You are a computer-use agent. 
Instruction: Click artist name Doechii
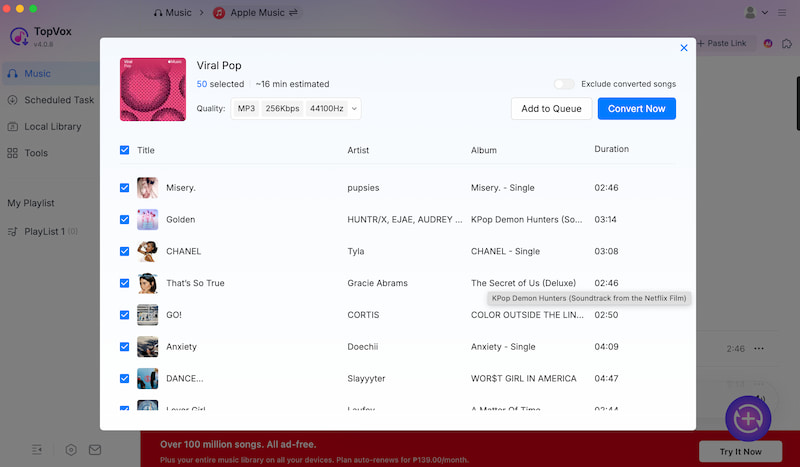(363, 347)
